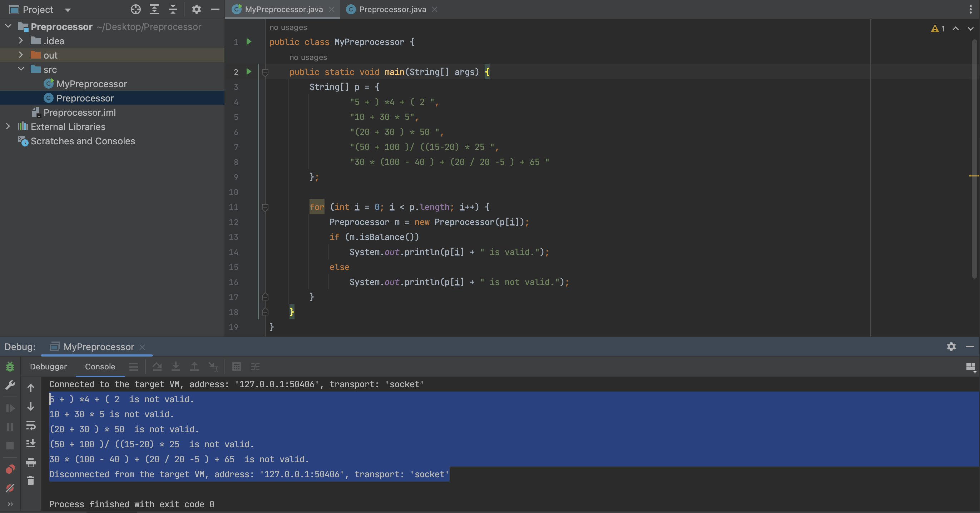Image resolution: width=980 pixels, height=513 pixels.
Task: Select Scratches and Consoles item
Action: [83, 141]
